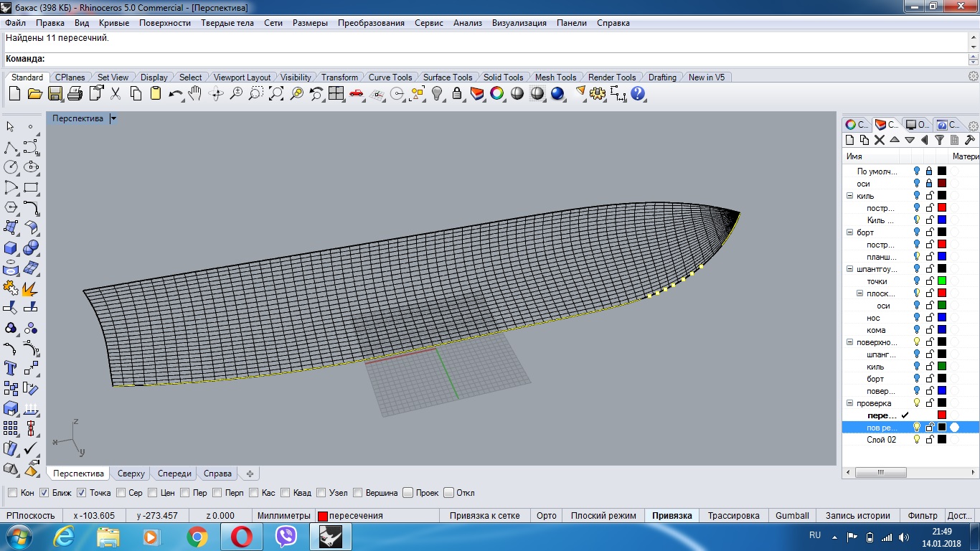Toggle the Ближ osnap checkbox
This screenshot has height=551, width=980.
(x=44, y=493)
